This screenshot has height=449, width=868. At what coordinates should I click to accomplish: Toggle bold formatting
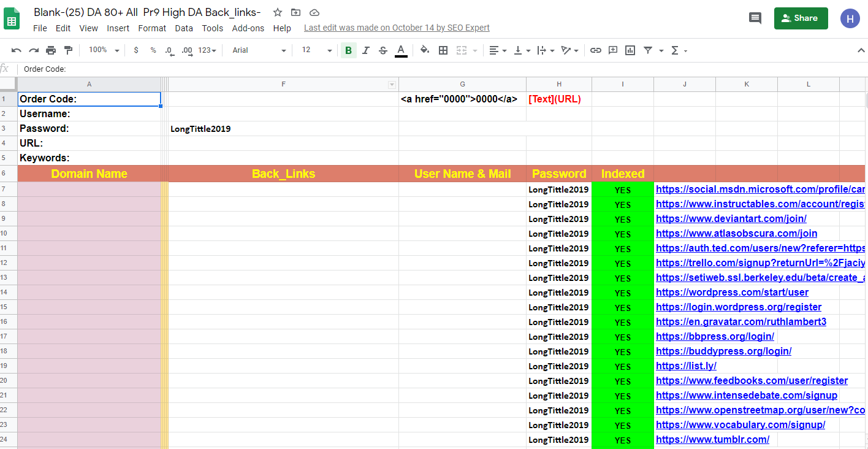pyautogui.click(x=348, y=50)
